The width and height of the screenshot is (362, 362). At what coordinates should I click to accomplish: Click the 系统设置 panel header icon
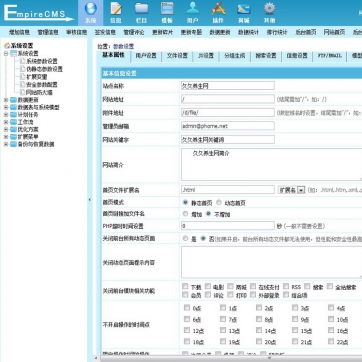[7, 46]
